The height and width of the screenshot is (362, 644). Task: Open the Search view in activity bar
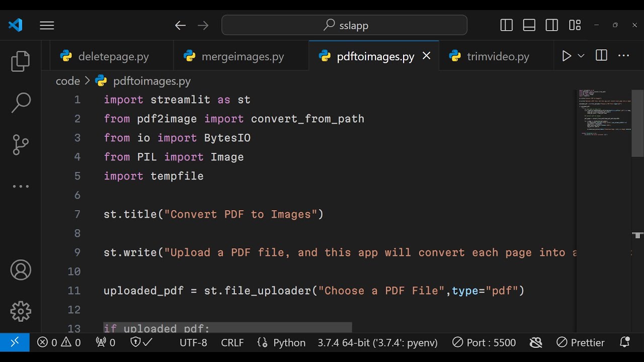coord(21,103)
